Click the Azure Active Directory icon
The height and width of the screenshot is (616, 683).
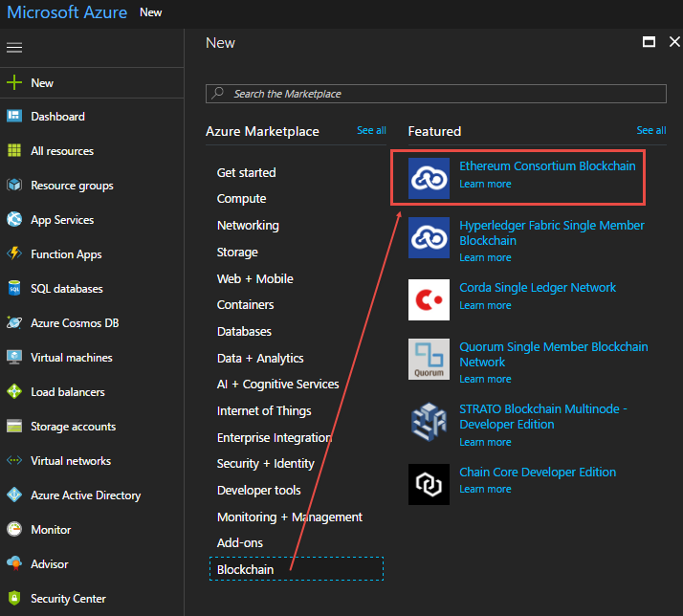point(14,495)
